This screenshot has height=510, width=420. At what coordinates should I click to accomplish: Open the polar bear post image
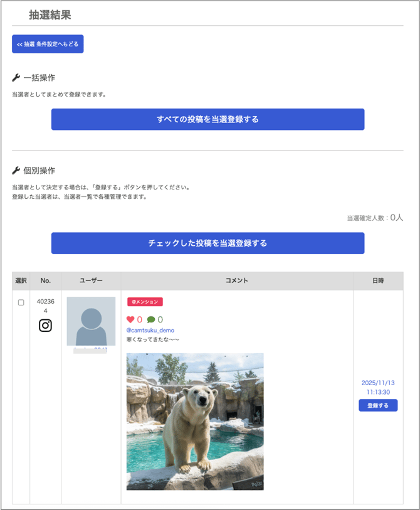195,422
